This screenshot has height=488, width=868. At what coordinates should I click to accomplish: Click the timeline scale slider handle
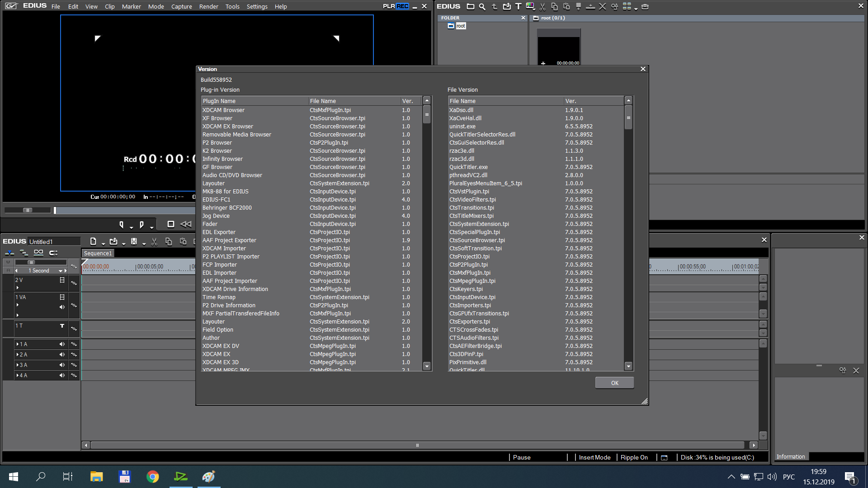[x=31, y=262]
